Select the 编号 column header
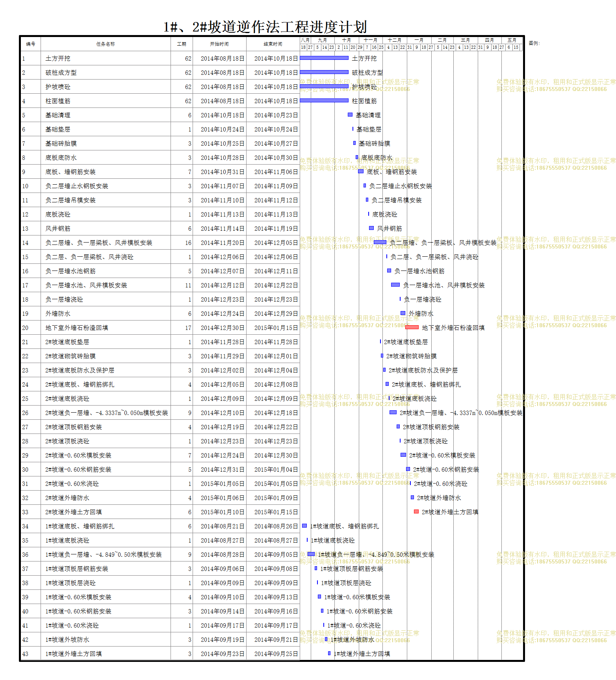The width and height of the screenshot is (616, 680). click(x=31, y=44)
